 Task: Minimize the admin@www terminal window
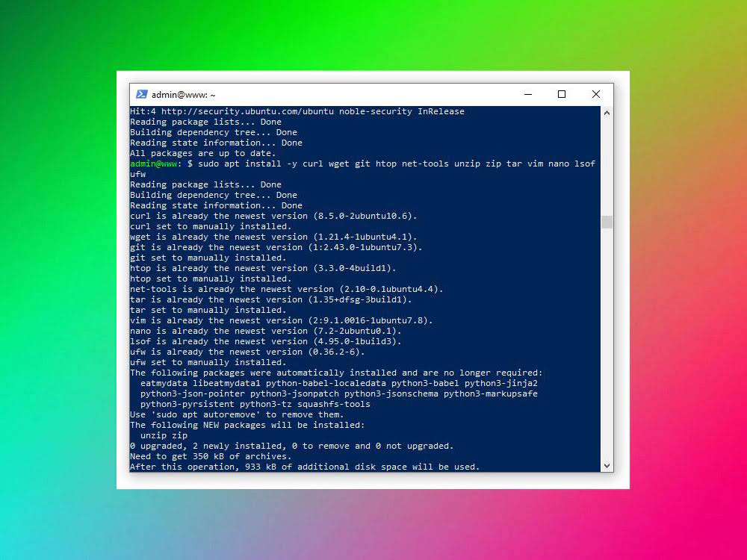[528, 94]
